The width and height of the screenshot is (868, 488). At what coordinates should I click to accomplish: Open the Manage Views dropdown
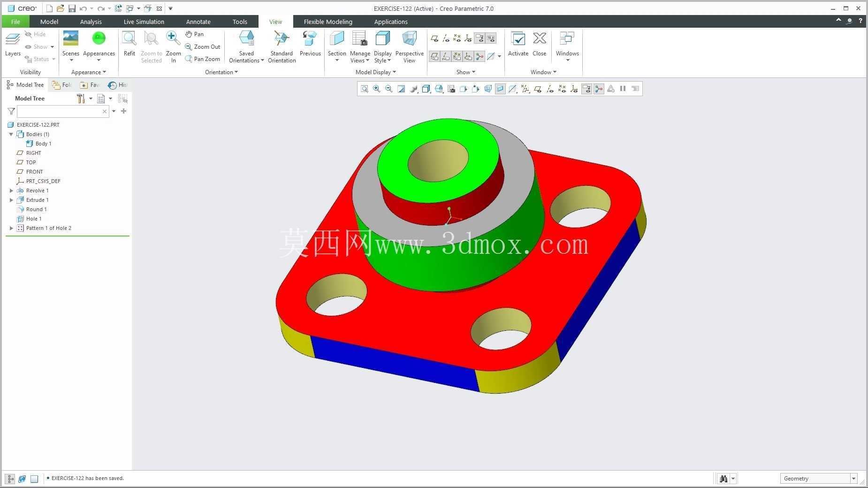(360, 57)
